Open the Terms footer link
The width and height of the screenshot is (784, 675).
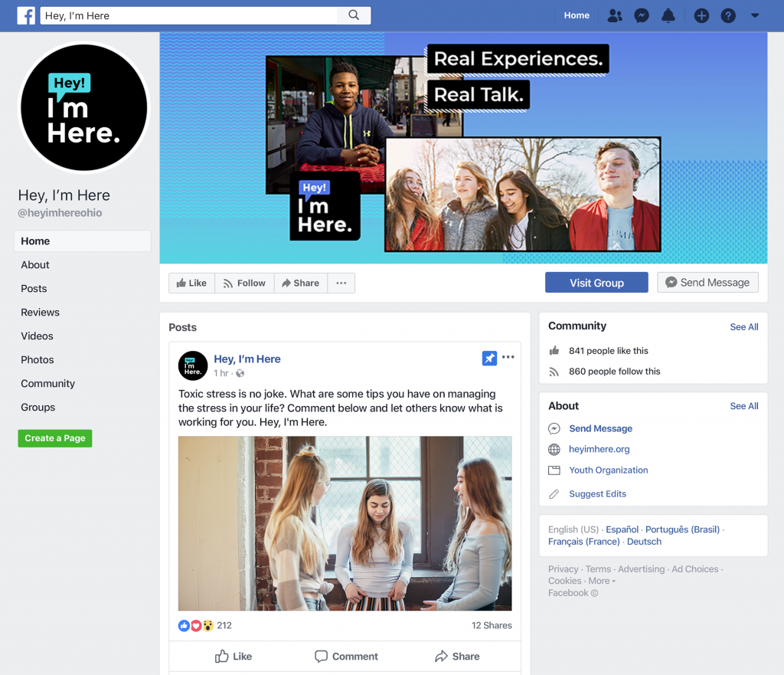tap(598, 569)
